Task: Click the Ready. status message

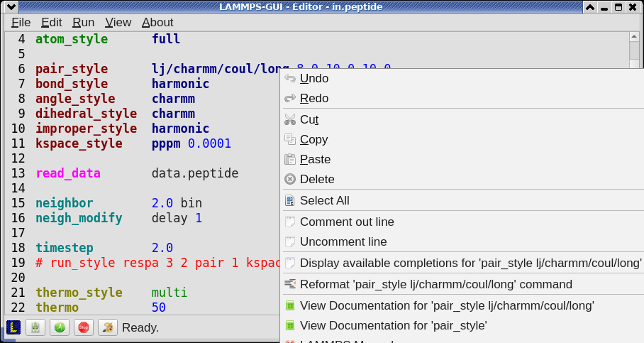Action: click(x=140, y=328)
